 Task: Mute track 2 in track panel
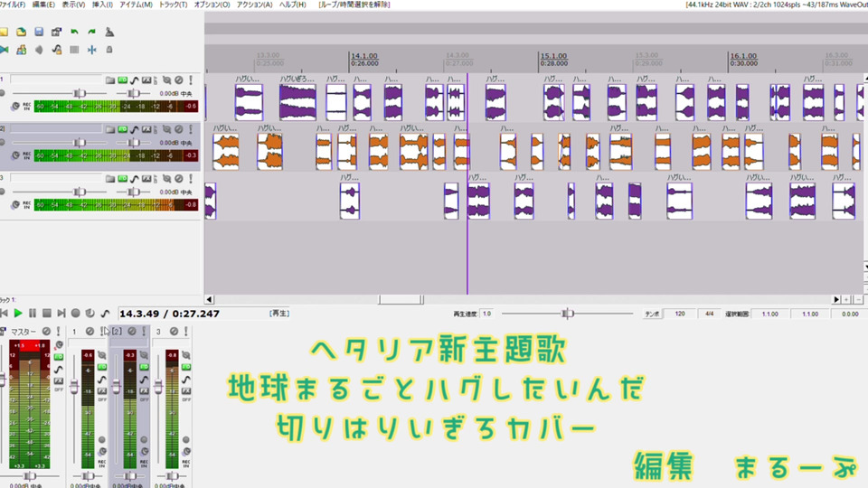[x=179, y=129]
